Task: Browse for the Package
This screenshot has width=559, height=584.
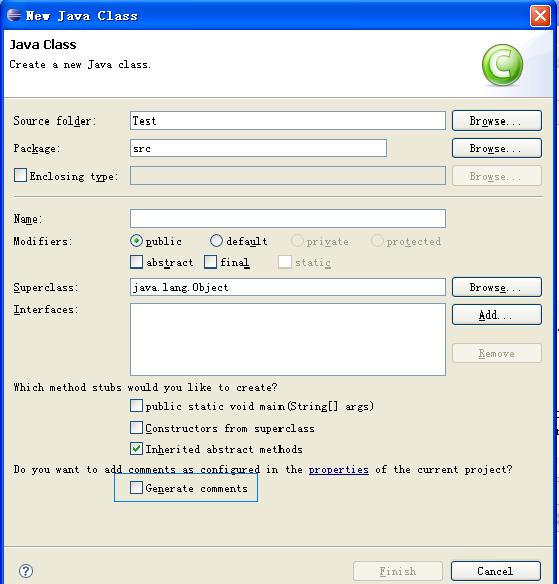Action: coord(496,148)
